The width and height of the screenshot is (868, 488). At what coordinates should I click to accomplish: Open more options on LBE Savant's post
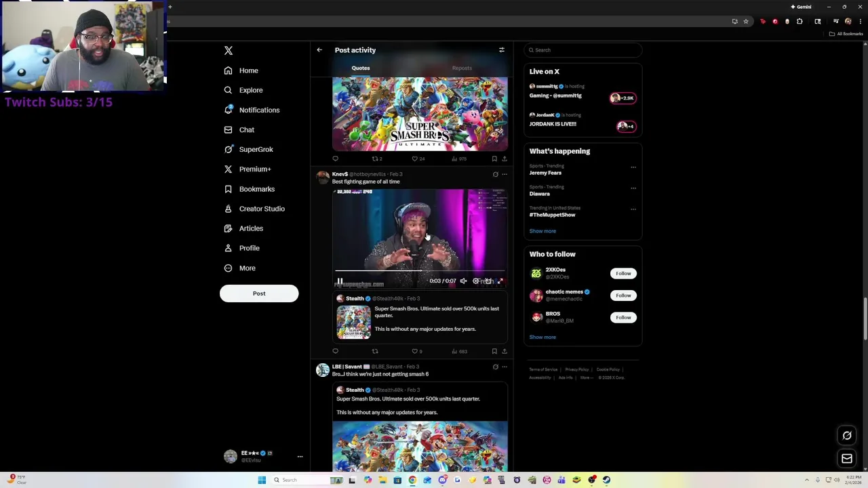504,367
